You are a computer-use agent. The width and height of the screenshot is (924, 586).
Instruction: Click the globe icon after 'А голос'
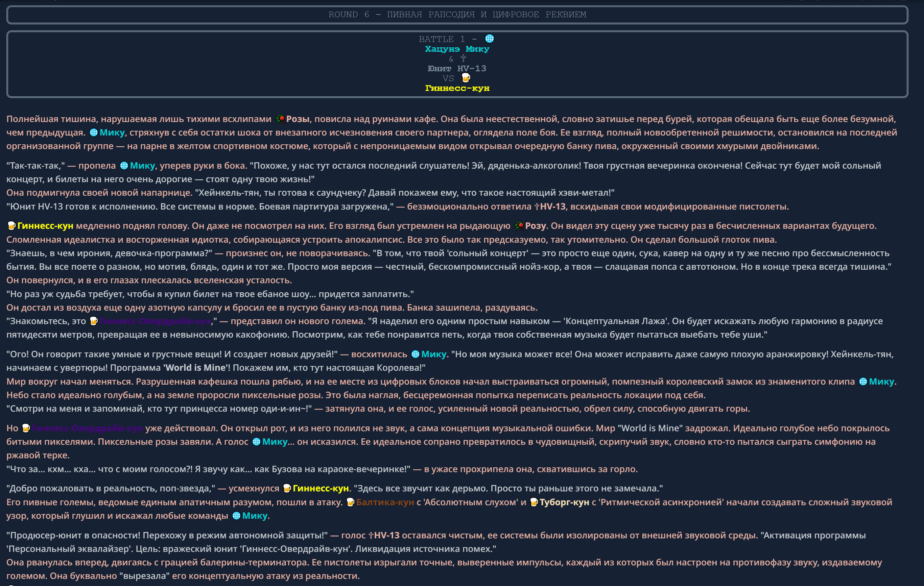point(256,442)
